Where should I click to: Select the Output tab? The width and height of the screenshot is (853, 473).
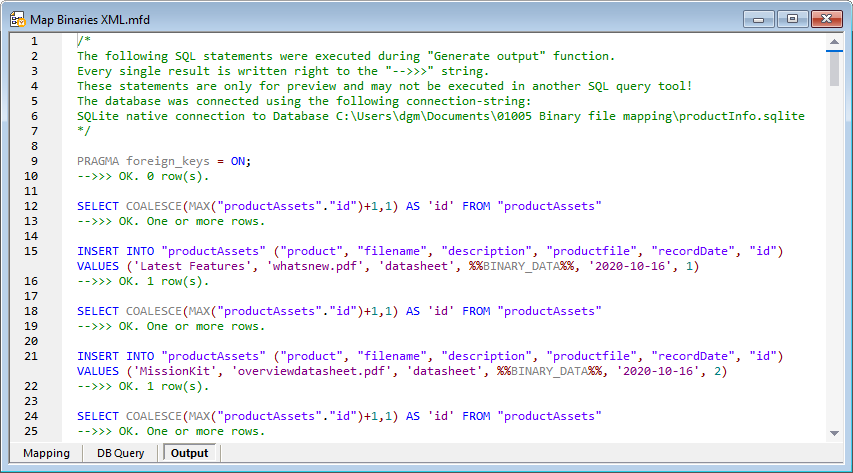[x=190, y=453]
